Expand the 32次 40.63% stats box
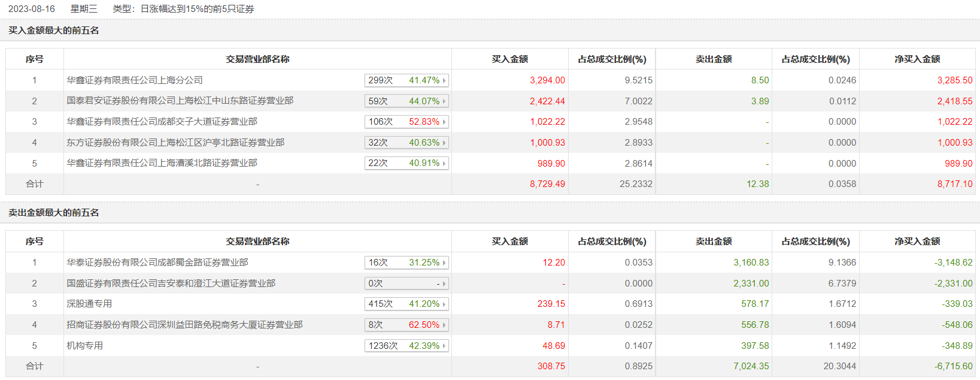The width and height of the screenshot is (980, 380). tap(406, 143)
